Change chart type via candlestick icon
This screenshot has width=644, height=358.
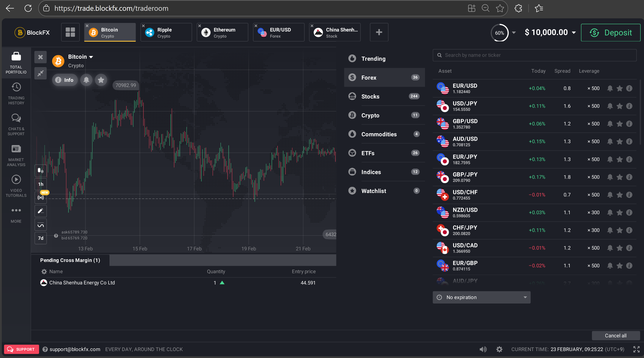[x=40, y=170]
